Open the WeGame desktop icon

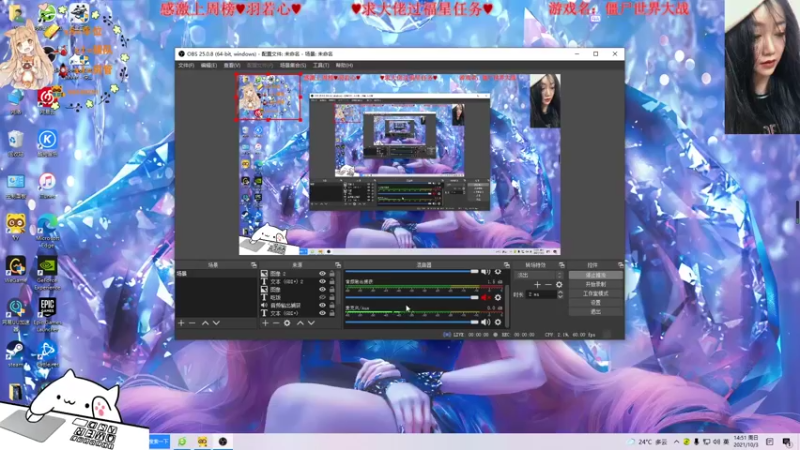point(16,269)
